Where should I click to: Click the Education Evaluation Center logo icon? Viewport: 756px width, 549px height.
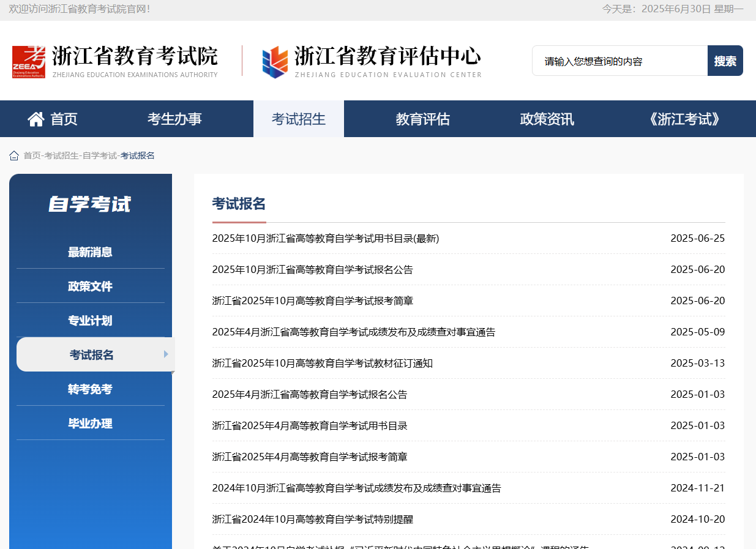click(275, 62)
